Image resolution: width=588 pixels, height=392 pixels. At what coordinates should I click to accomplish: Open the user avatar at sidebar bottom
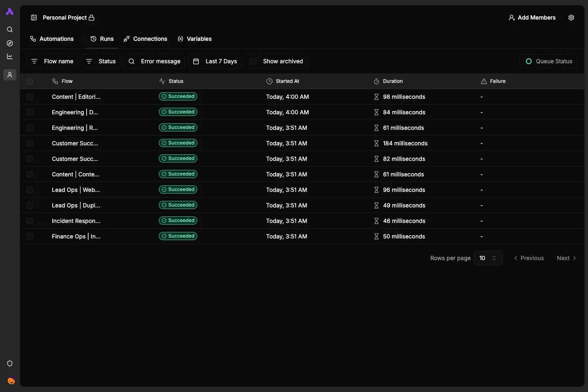[11, 381]
